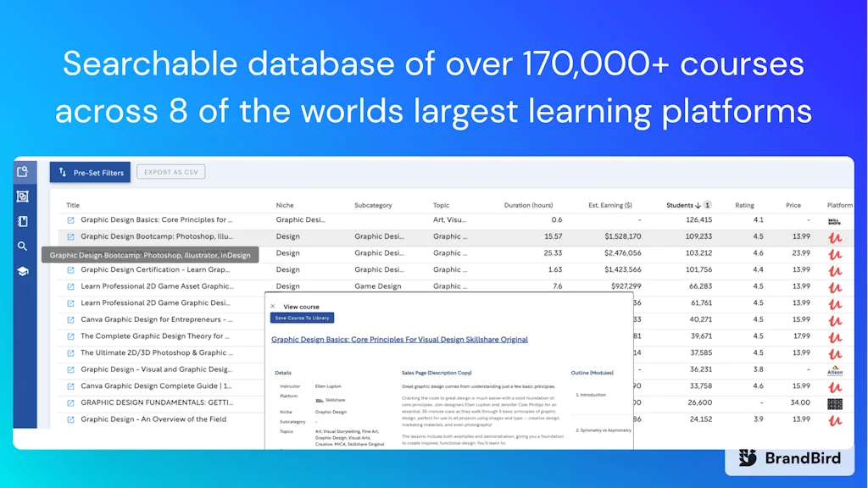Click the $2,476,056 earnings cell
The image size is (868, 488).
click(x=623, y=252)
